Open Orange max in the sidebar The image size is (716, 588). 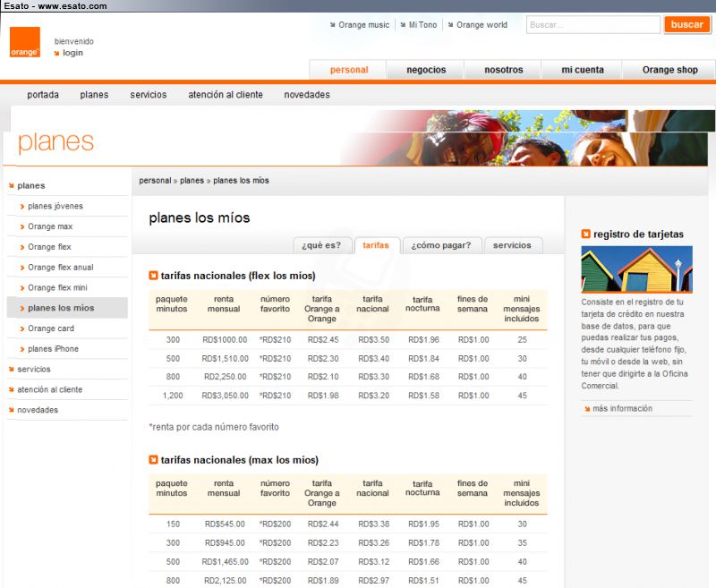[50, 227]
